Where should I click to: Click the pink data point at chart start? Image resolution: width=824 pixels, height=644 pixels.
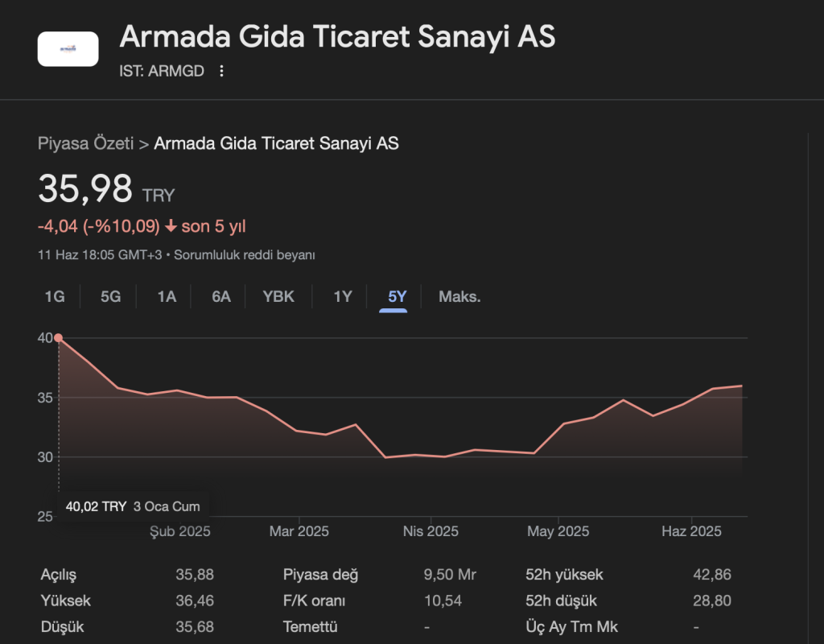point(58,338)
